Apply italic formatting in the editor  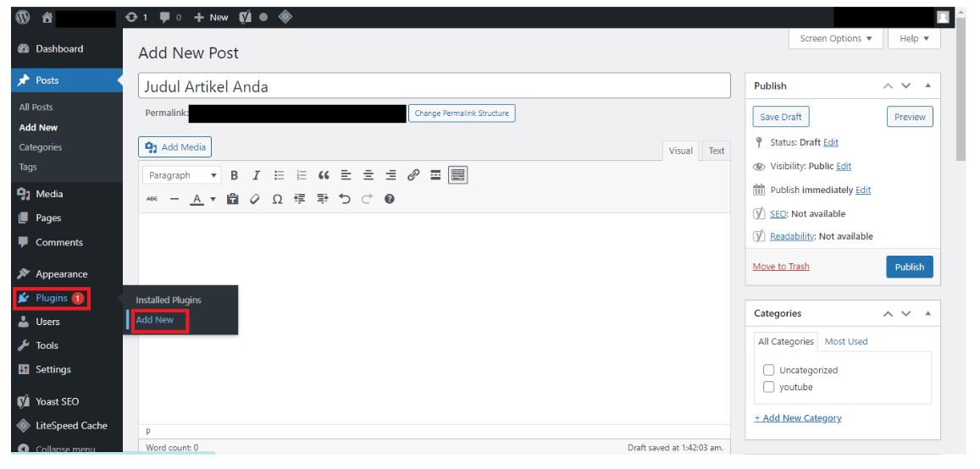click(255, 175)
